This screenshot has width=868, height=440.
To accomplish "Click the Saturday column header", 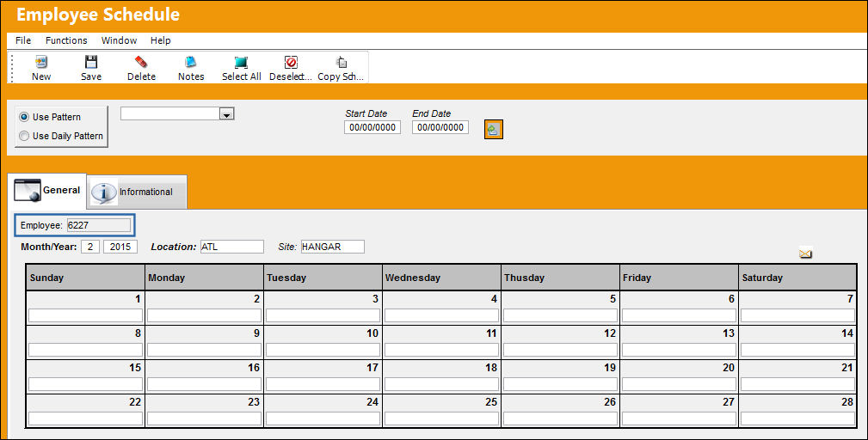I will point(797,278).
